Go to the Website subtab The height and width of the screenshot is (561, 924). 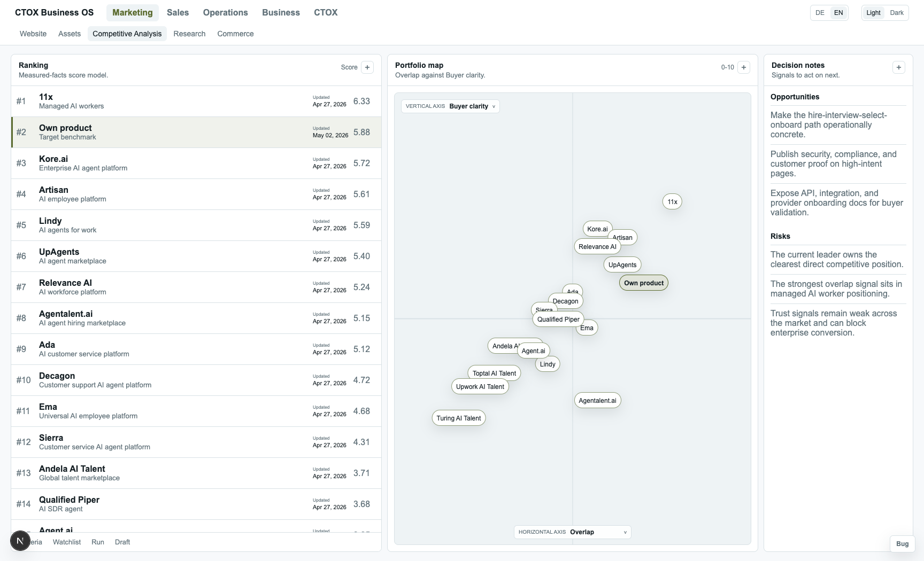pyautogui.click(x=33, y=34)
